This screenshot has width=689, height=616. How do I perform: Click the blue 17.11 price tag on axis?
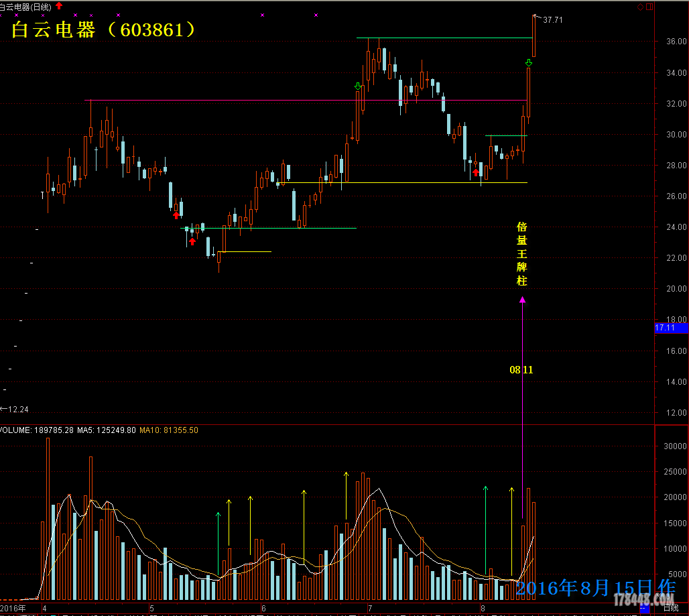671,328
